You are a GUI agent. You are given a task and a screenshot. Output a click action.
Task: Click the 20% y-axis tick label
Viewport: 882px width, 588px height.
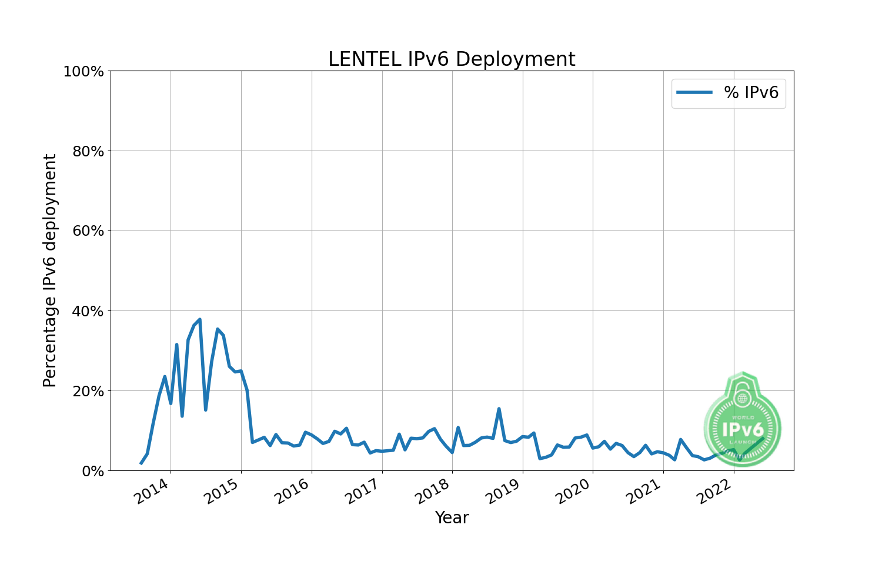point(87,391)
